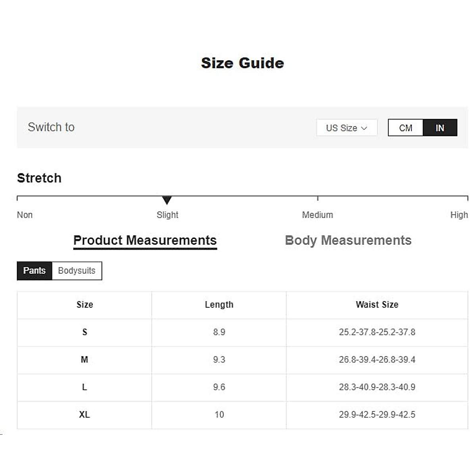
Task: Switch units to CM
Action: coord(405,128)
